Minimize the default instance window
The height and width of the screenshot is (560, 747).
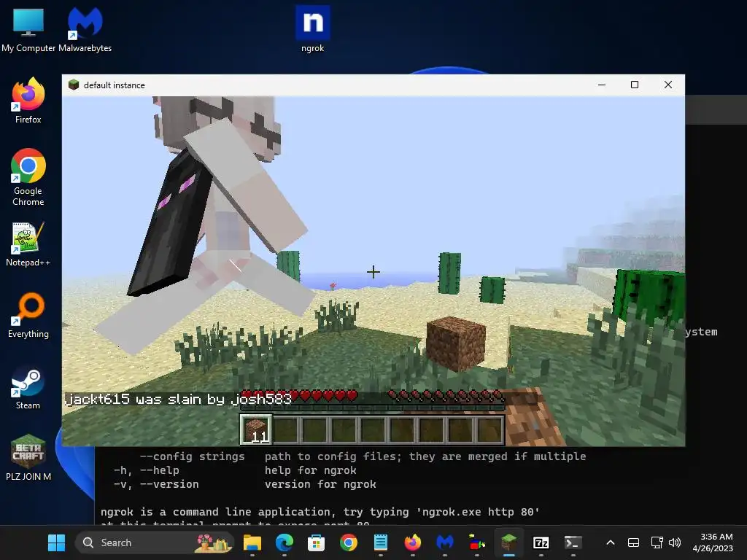coord(602,85)
